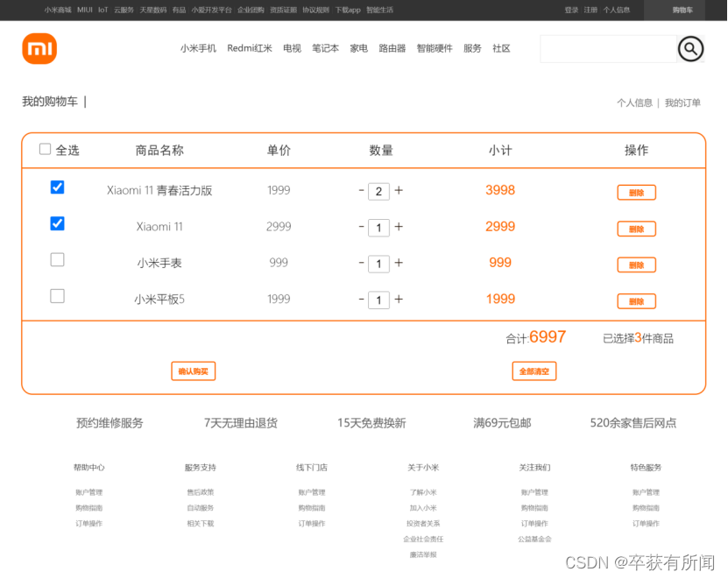Delete the 小米手表 row with 删除
This screenshot has width=728, height=579.
[x=636, y=265]
